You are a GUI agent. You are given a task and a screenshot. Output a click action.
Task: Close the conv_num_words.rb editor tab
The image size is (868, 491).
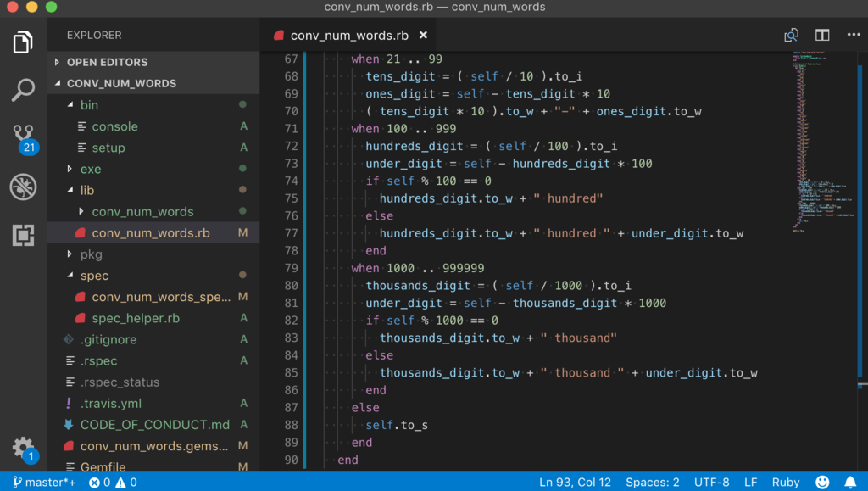(x=423, y=35)
